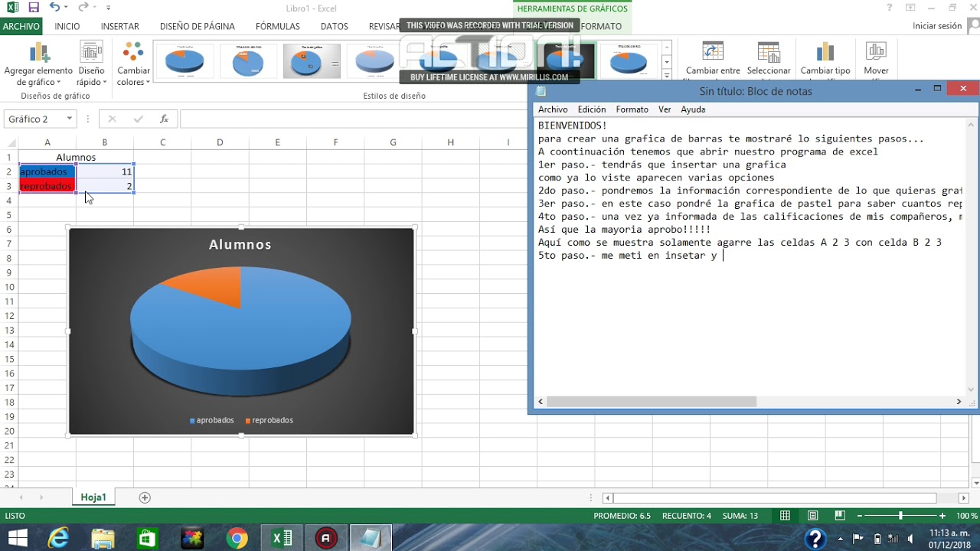Click the Save icon in Excel title bar
This screenshot has width=980, height=551.
34,8
